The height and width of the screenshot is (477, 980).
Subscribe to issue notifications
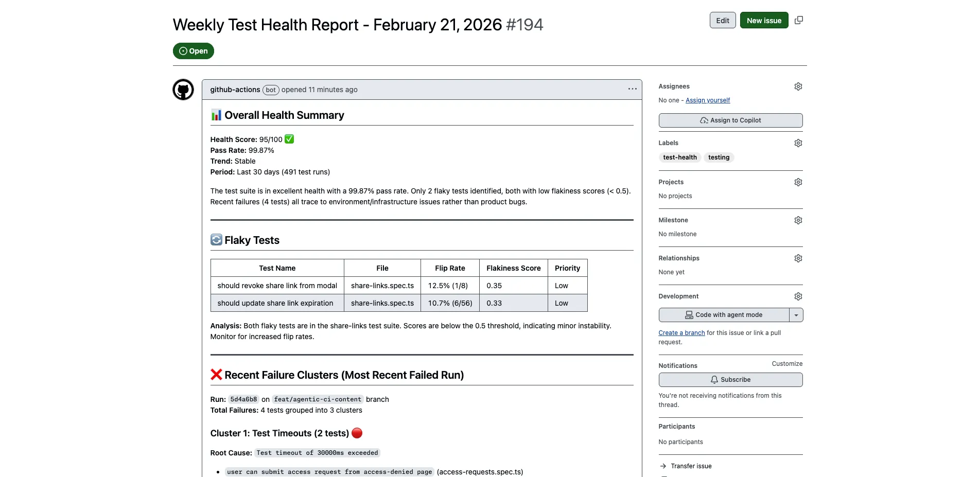730,379
